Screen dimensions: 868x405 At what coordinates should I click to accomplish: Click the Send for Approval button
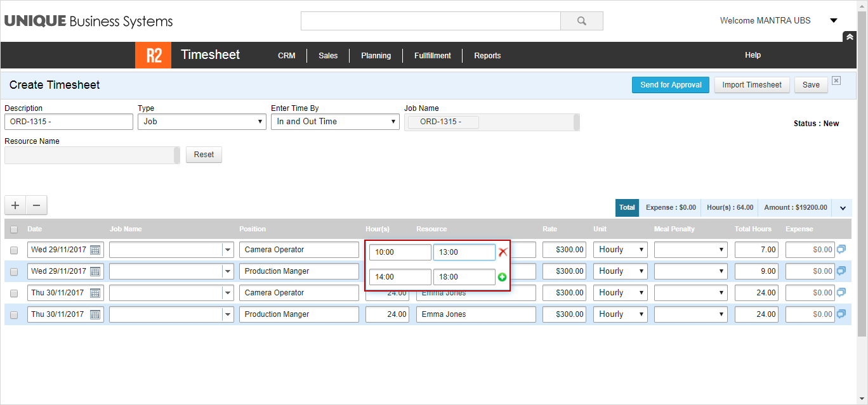[x=671, y=85]
